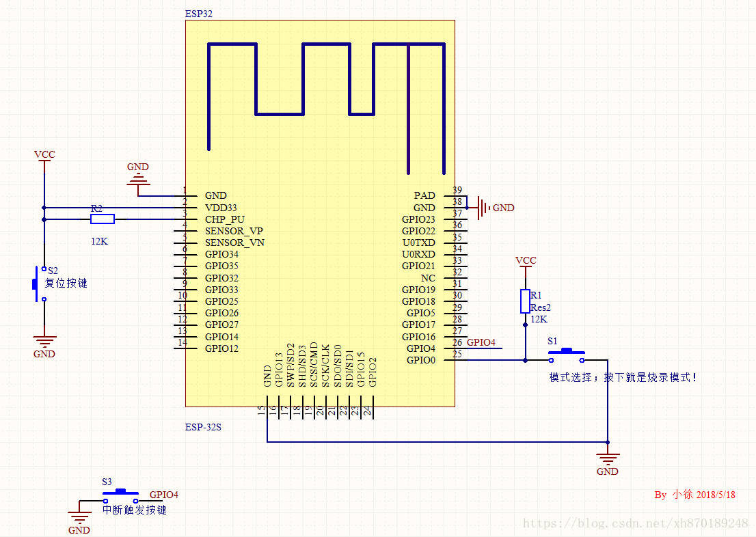This screenshot has height=537, width=756.
Task: Click the vertical SCS/CMD pin label
Action: coord(314,364)
